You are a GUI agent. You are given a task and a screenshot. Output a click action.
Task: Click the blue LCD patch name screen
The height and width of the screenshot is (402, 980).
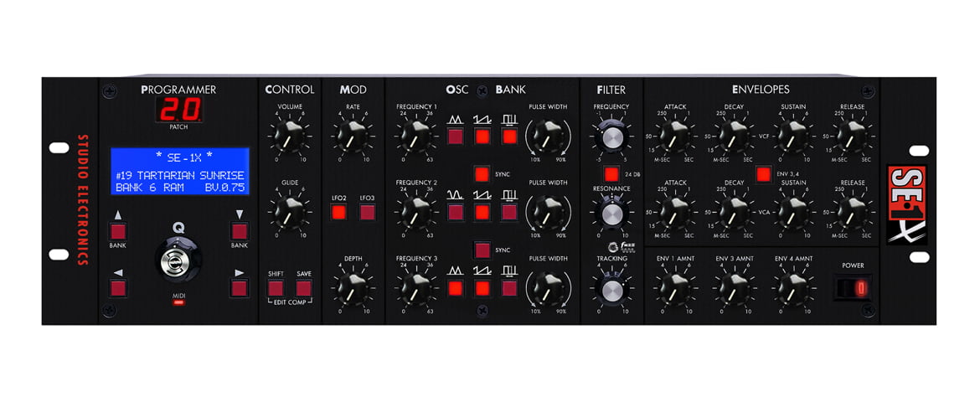[180, 172]
